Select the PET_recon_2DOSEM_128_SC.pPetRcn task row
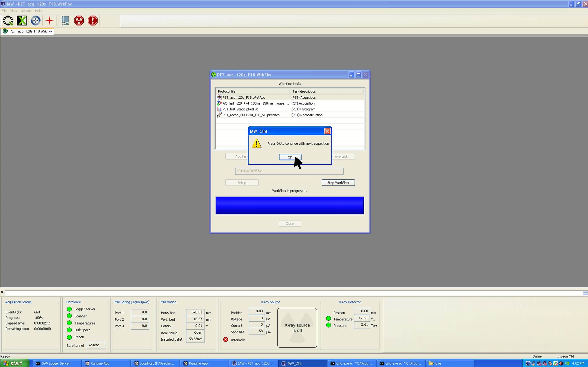This screenshot has width=588, height=367. tap(251, 115)
